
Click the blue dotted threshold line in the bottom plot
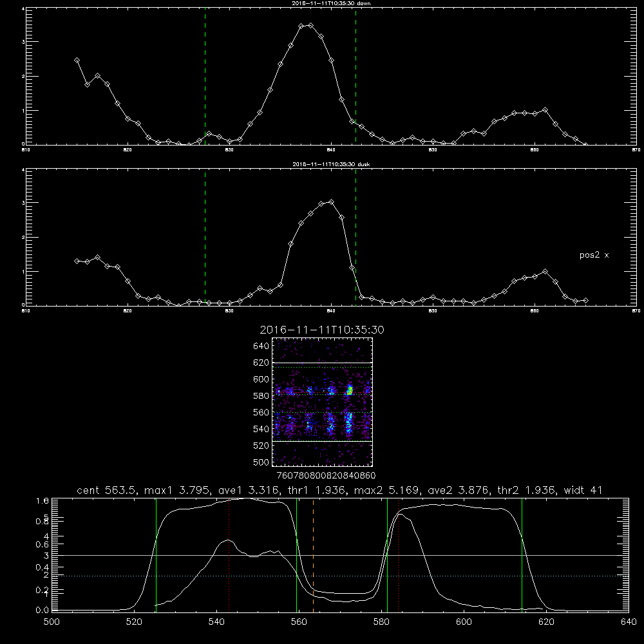[340, 576]
